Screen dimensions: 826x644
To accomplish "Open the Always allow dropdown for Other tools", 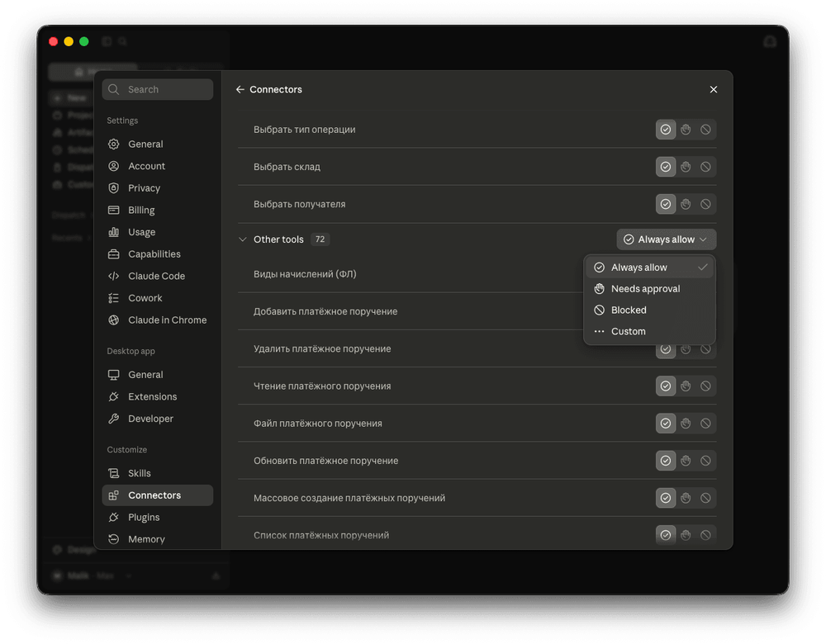I will (x=667, y=239).
